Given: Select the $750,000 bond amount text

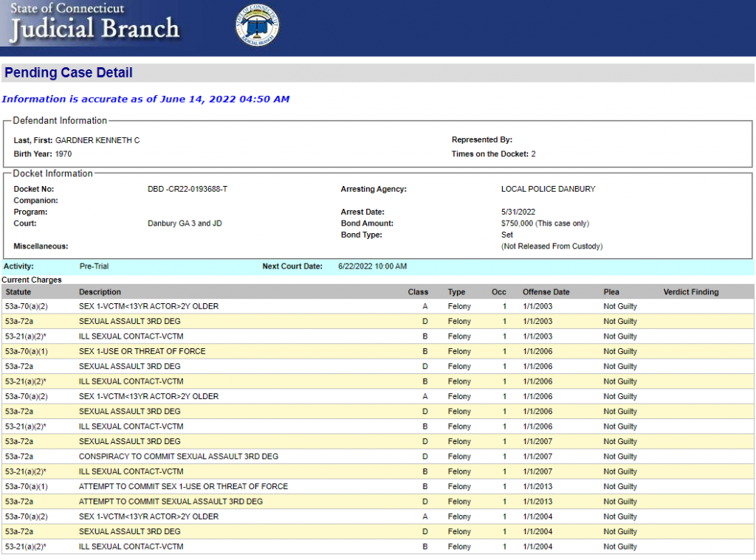Looking at the screenshot, I should click(545, 224).
